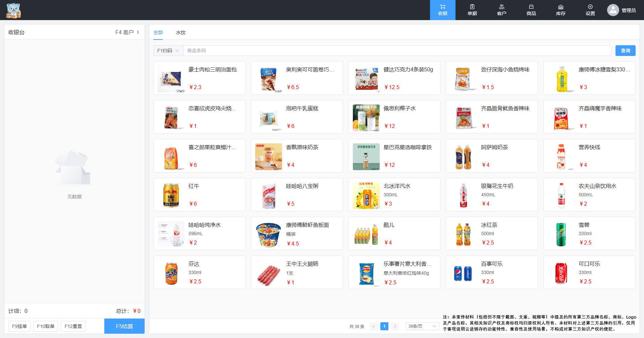Image resolution: width=644 pixels, height=338 pixels.
Task: Go to next page arrow in pagination
Action: coord(395,326)
